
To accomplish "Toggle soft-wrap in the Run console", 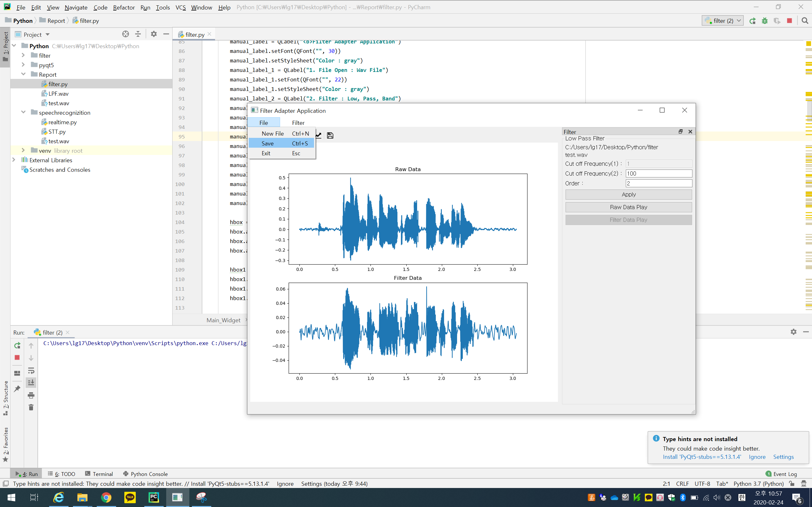I will 31,370.
